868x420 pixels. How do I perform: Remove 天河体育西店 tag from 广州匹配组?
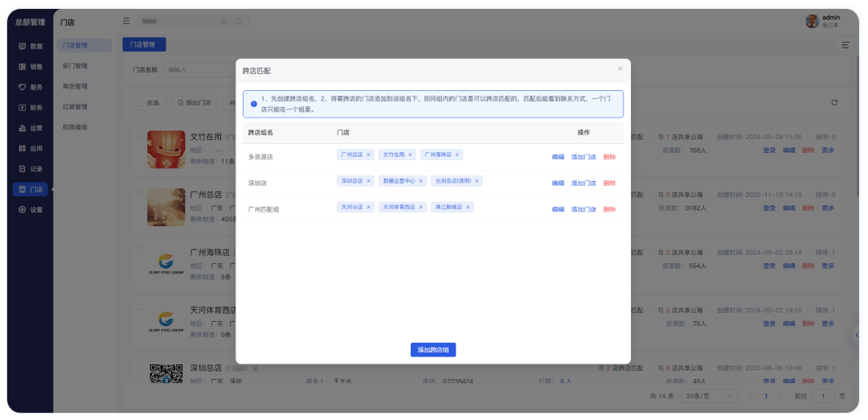point(420,208)
